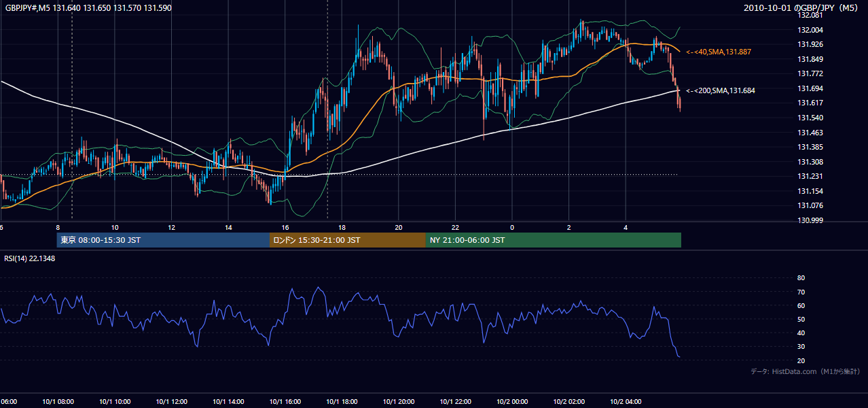Click the RSI(14) 22.1348 indicator label
Screen dimensions: 868x408
pyautogui.click(x=30, y=258)
